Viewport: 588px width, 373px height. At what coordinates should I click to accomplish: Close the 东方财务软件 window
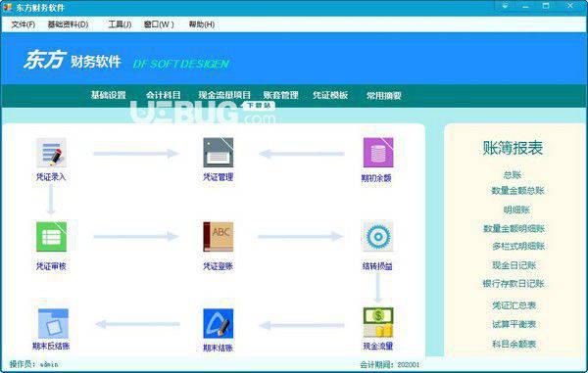click(570, 6)
